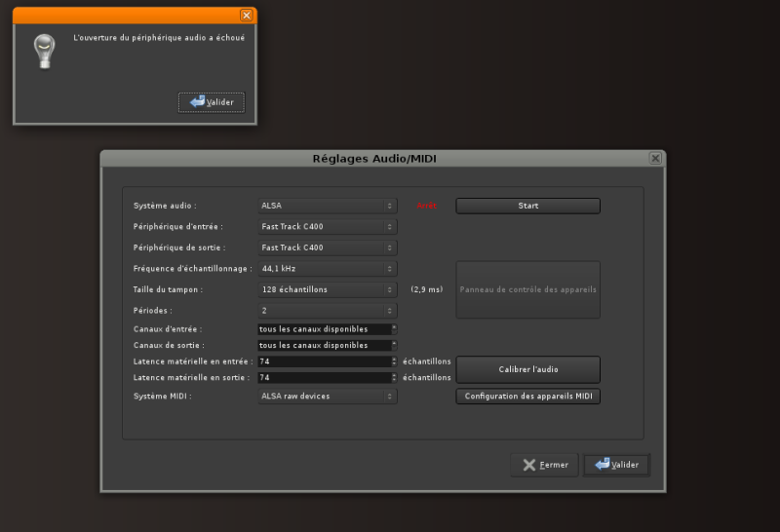Open Configuration des appareils MIDI
This screenshot has width=780, height=532.
[527, 397]
